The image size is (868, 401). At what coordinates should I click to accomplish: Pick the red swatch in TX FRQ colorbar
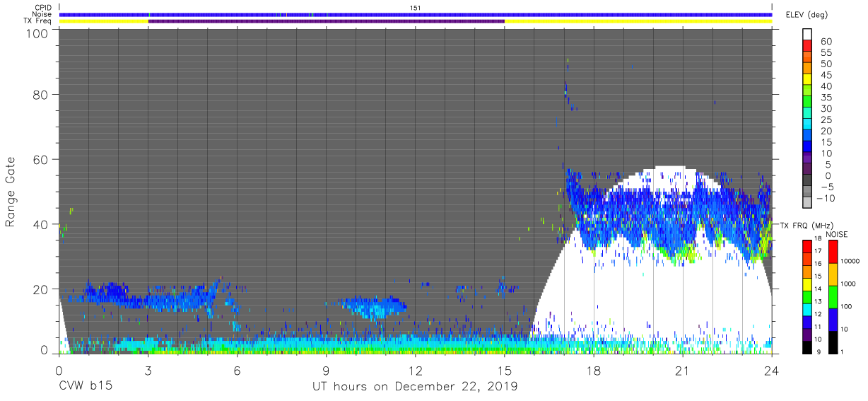pos(808,245)
